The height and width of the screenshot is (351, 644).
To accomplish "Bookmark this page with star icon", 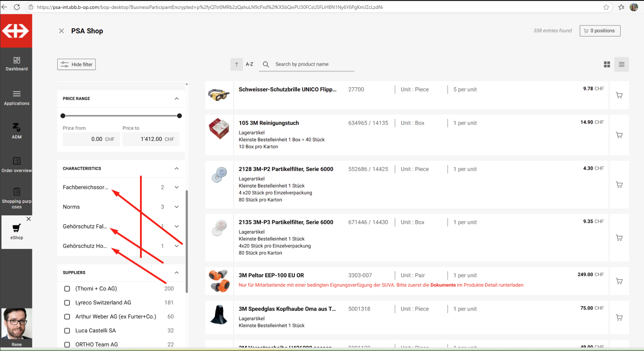I will click(x=606, y=7).
